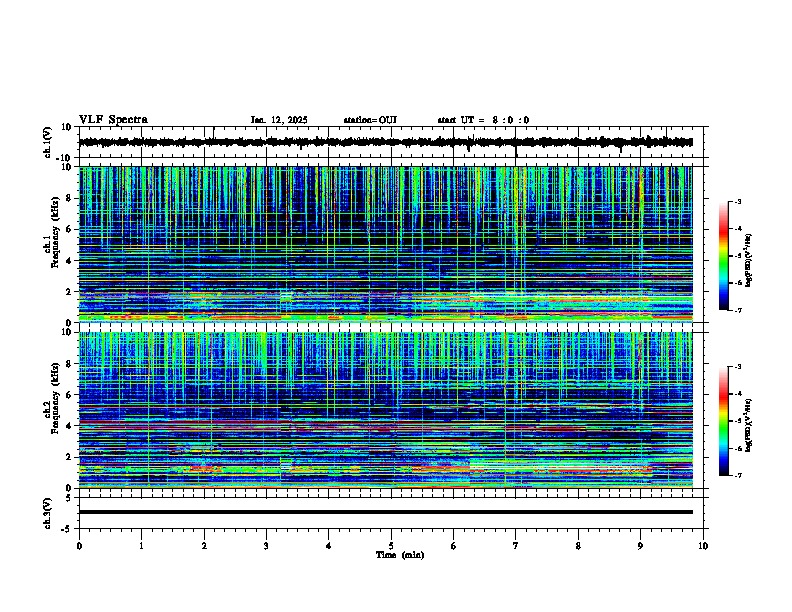Click the "VLF Spectra" plot title
Image resolution: width=792 pixels, height=612 pixels.
point(114,120)
